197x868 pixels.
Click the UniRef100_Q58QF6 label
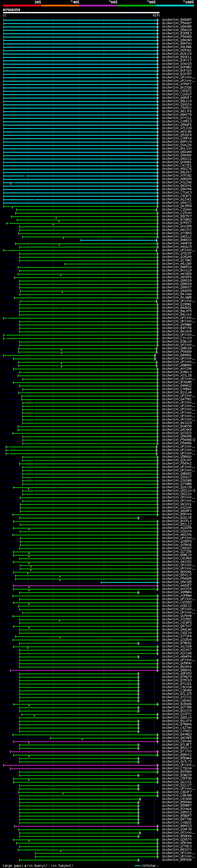(x=177, y=125)
